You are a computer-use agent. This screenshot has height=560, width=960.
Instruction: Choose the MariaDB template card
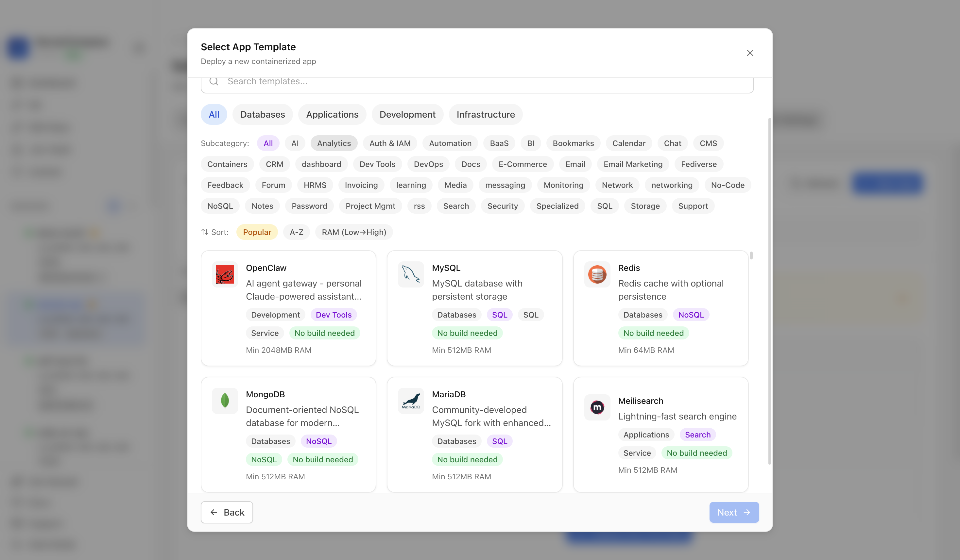click(x=474, y=434)
